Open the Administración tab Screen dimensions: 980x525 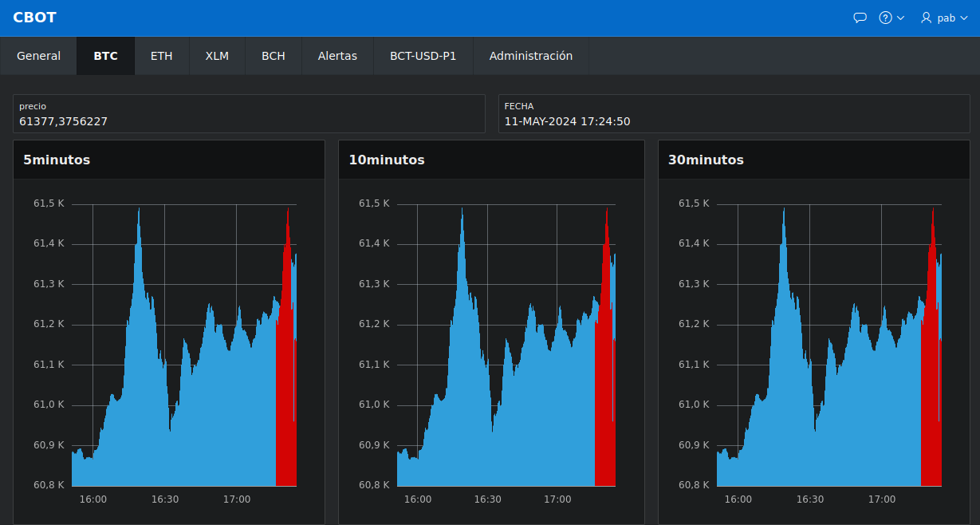(x=531, y=56)
